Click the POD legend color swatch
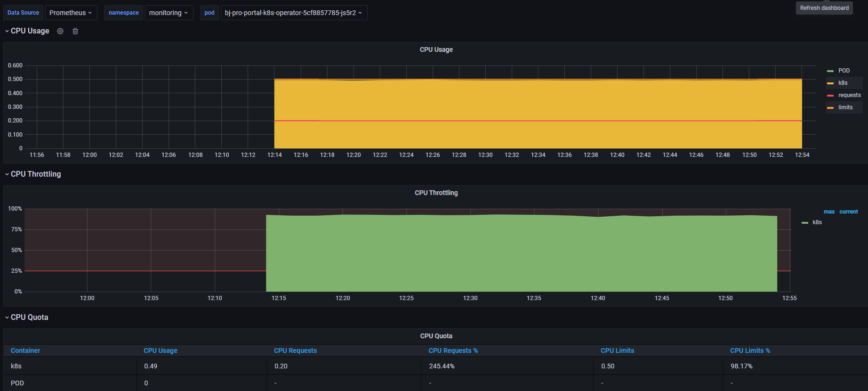 (x=830, y=71)
